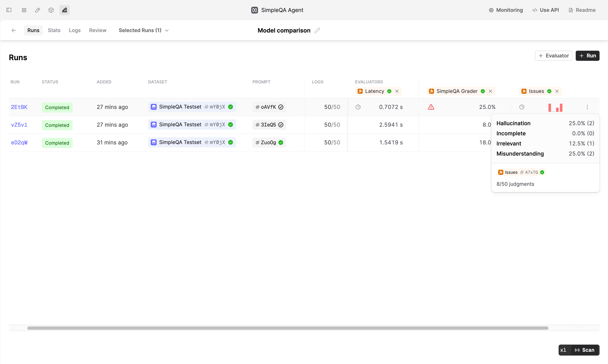This screenshot has width=608, height=364.
Task: Click the check circle on 3IeQ5 prompt
Action: pos(281,125)
